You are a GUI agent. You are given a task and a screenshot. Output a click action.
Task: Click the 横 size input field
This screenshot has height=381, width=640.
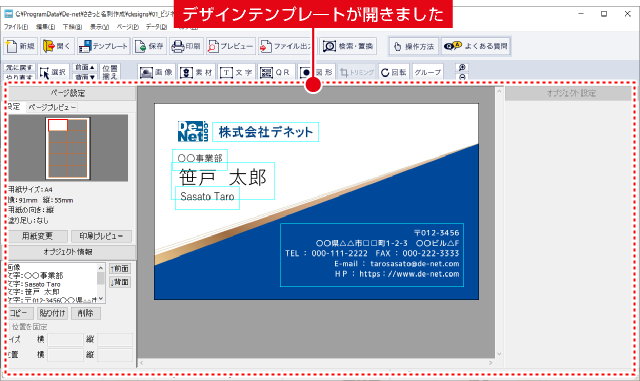[65, 339]
